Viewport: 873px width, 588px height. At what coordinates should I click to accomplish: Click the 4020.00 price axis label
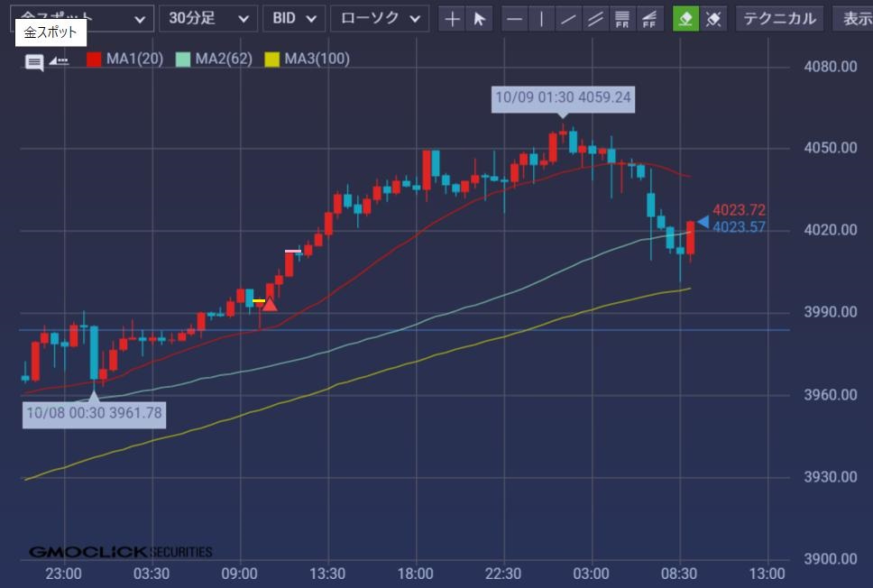(830, 229)
